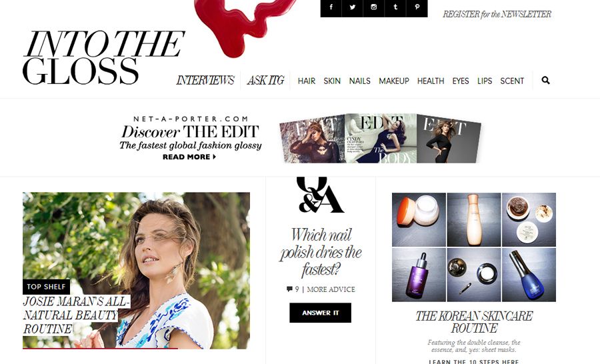
Task: Click the Korean skincare products image grid
Action: (474, 247)
